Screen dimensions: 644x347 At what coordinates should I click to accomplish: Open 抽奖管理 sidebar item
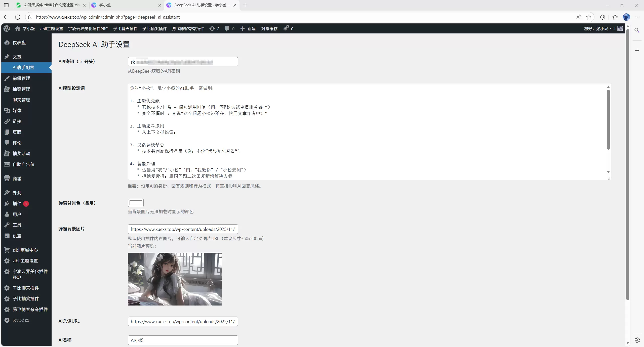pos(26,89)
